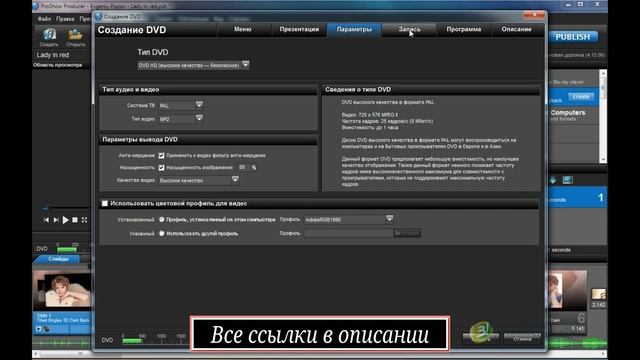Viewport: 640px width, 360px height.
Task: Click the saturation percentage value field
Action: tap(243, 167)
